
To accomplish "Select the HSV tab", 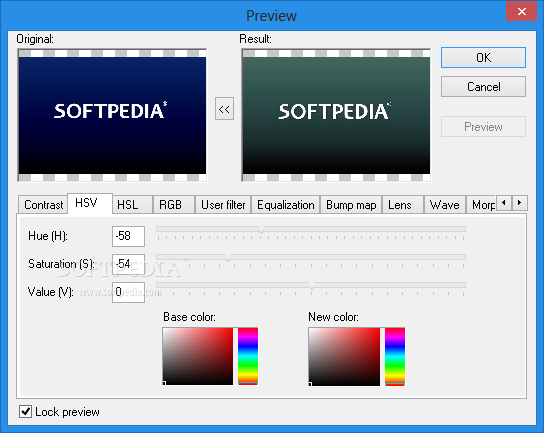I will point(90,203).
